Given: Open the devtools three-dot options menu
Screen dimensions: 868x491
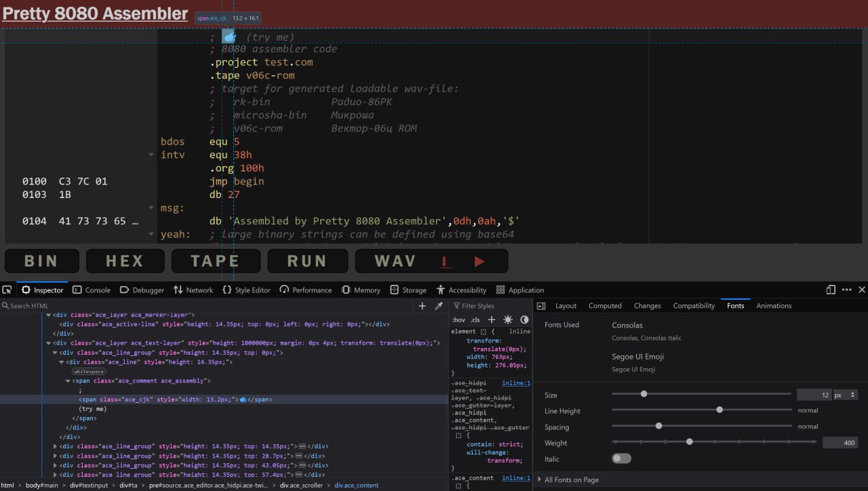Looking at the screenshot, I should [x=846, y=290].
